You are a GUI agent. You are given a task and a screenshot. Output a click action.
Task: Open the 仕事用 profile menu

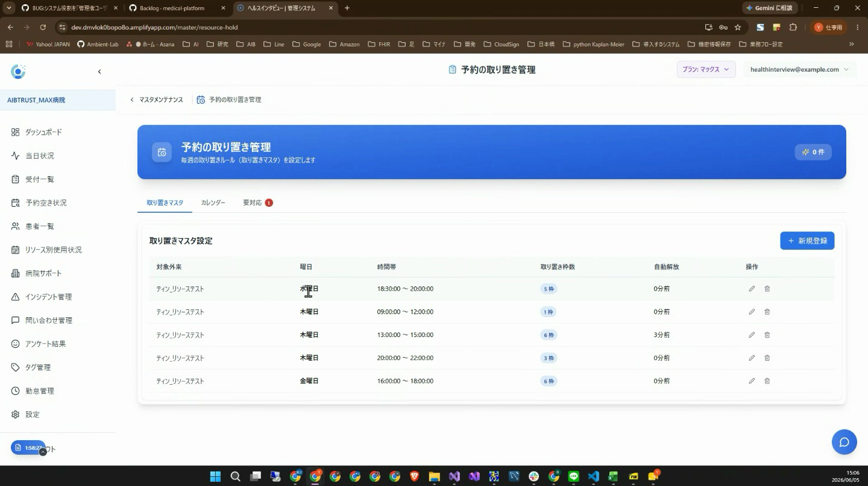click(829, 27)
